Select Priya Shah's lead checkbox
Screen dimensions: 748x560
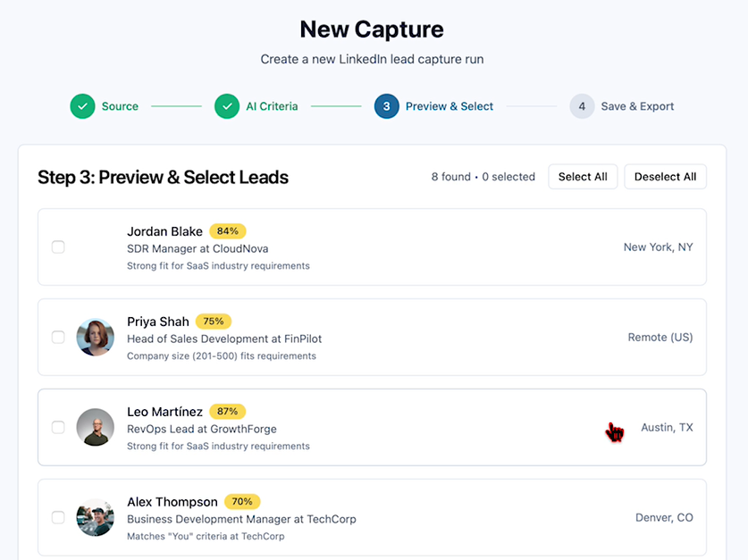coord(58,338)
